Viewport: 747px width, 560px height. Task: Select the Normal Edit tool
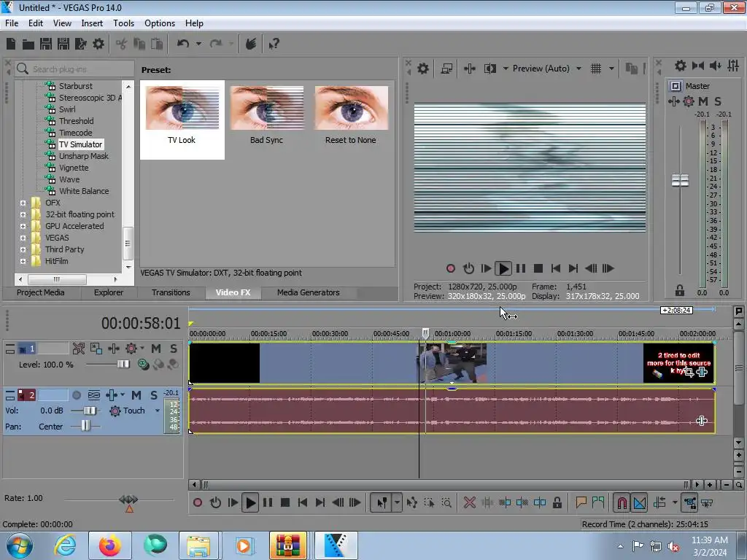click(x=382, y=502)
